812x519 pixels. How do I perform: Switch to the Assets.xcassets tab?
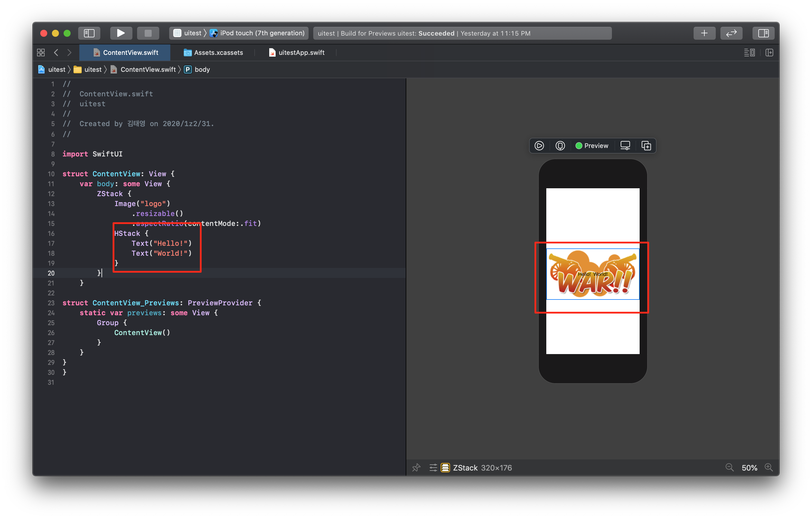[x=218, y=53]
